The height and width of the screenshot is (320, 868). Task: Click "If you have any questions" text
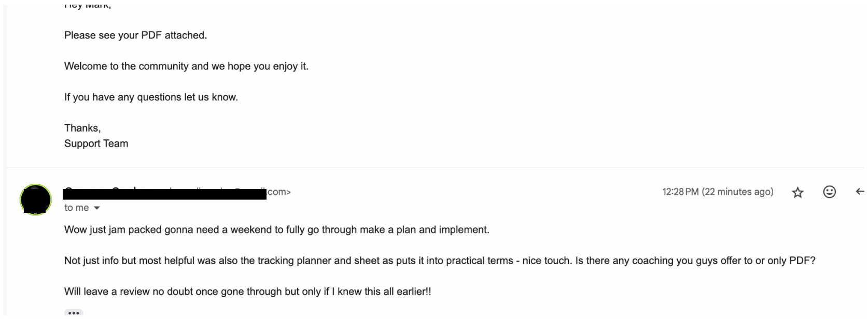(x=151, y=97)
